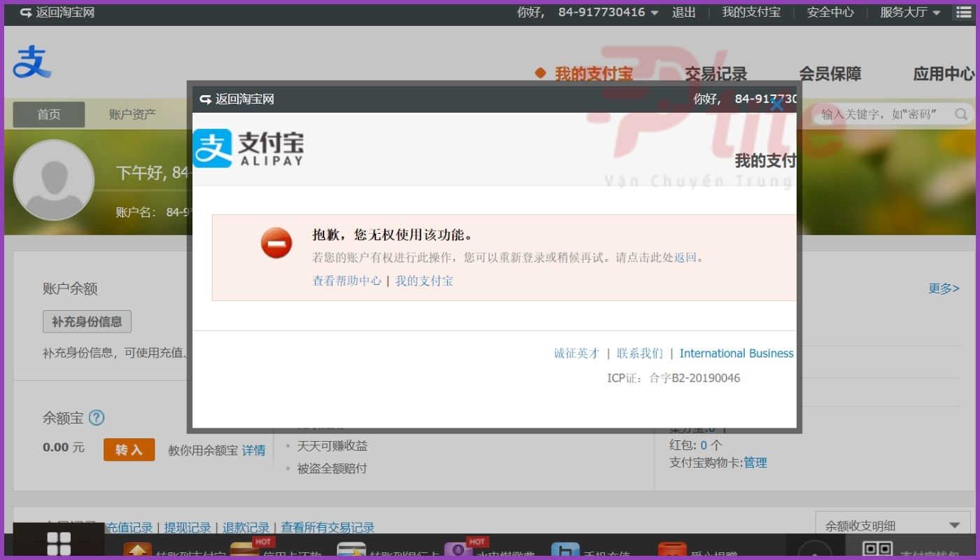
Task: Open the 充值记录 link
Action: (129, 528)
